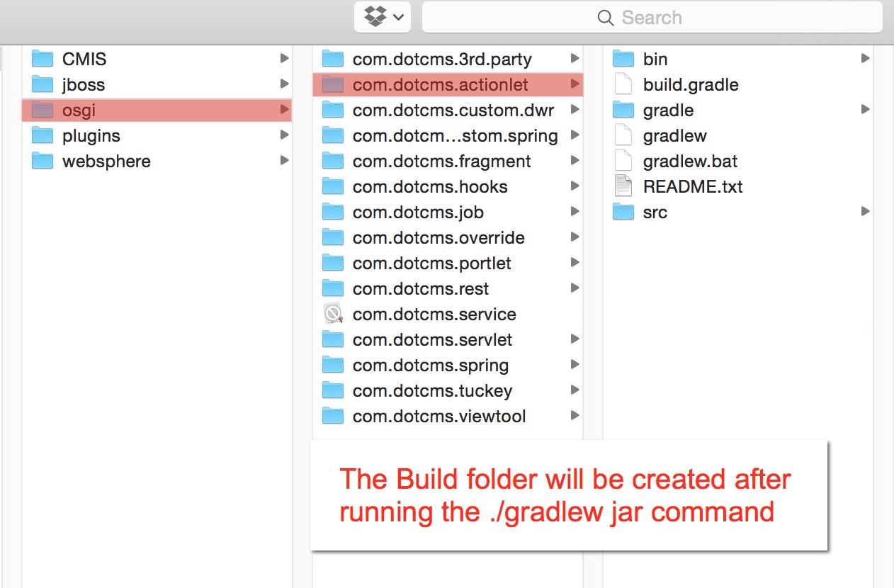Select the CMIS folder icon

(x=43, y=60)
